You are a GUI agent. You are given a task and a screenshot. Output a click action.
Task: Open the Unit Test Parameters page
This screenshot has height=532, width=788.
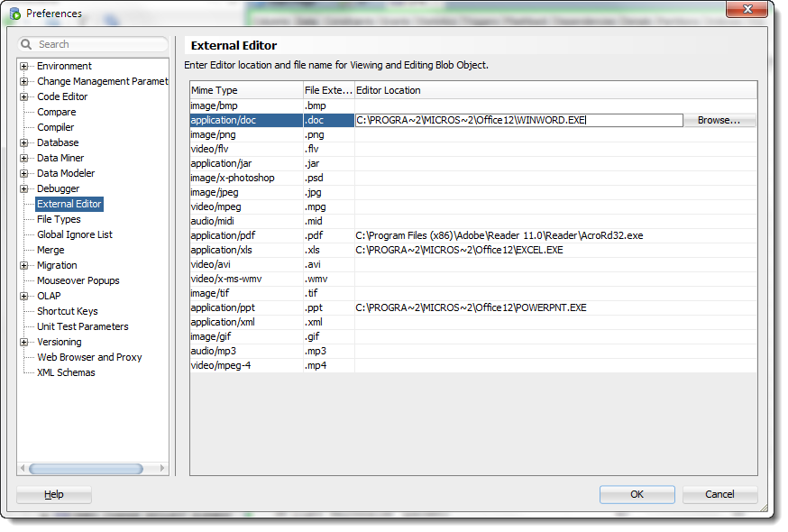(83, 326)
